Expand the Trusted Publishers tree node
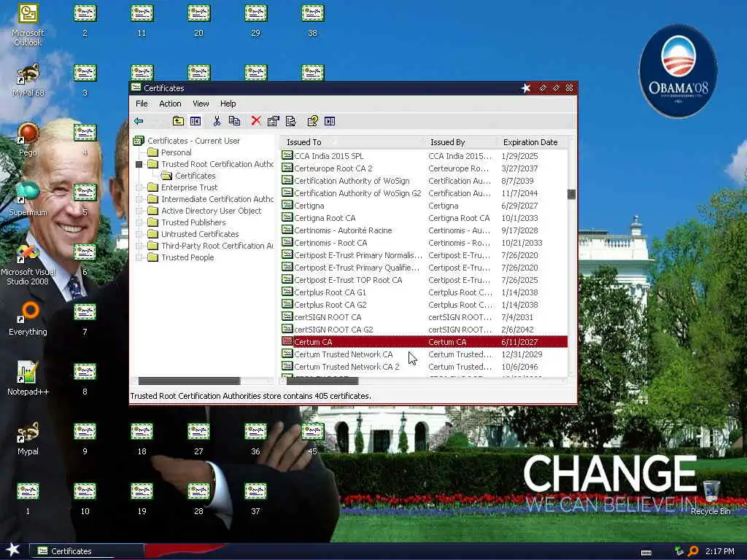747x560 pixels. (139, 222)
